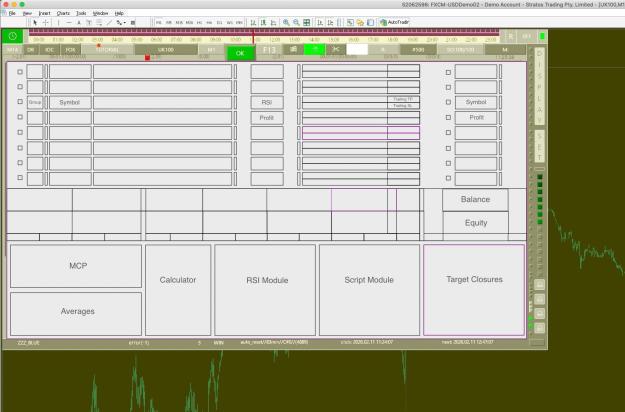Switch to bar chart display
This screenshot has width=625, height=412.
[x=253, y=23]
